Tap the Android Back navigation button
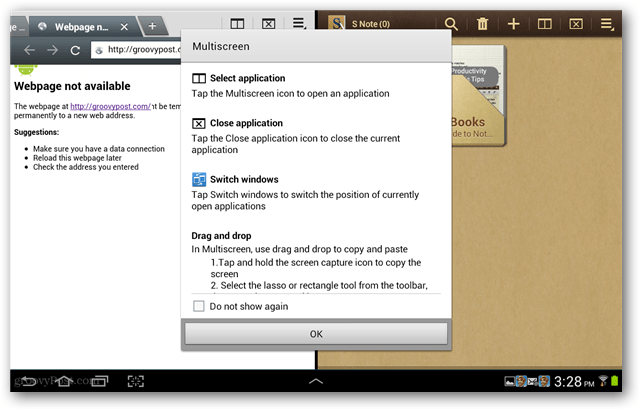640x410 pixels. click(x=28, y=381)
